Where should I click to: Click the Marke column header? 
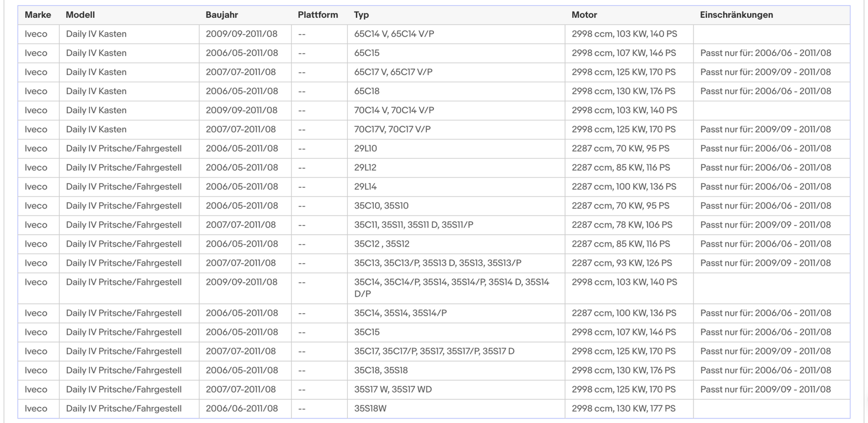(x=38, y=15)
